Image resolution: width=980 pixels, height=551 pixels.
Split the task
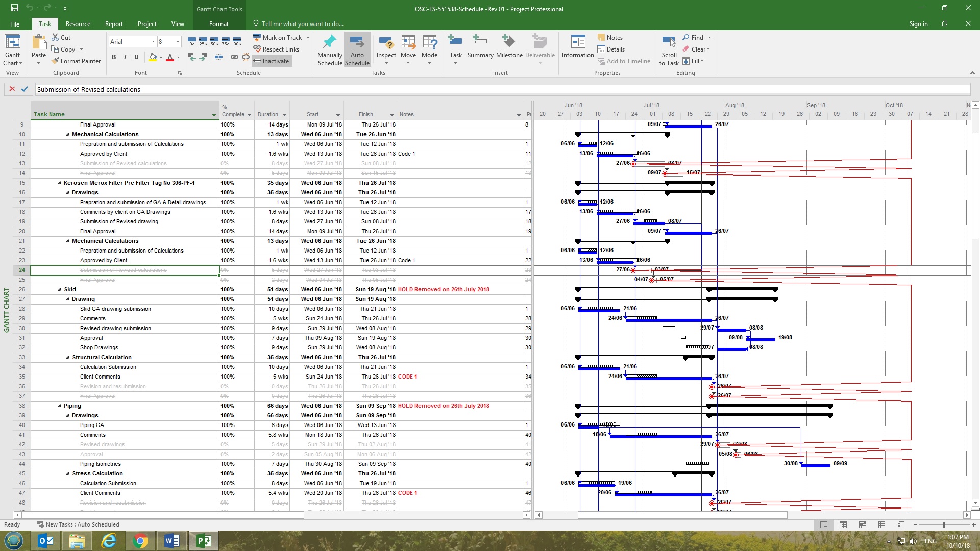218,57
